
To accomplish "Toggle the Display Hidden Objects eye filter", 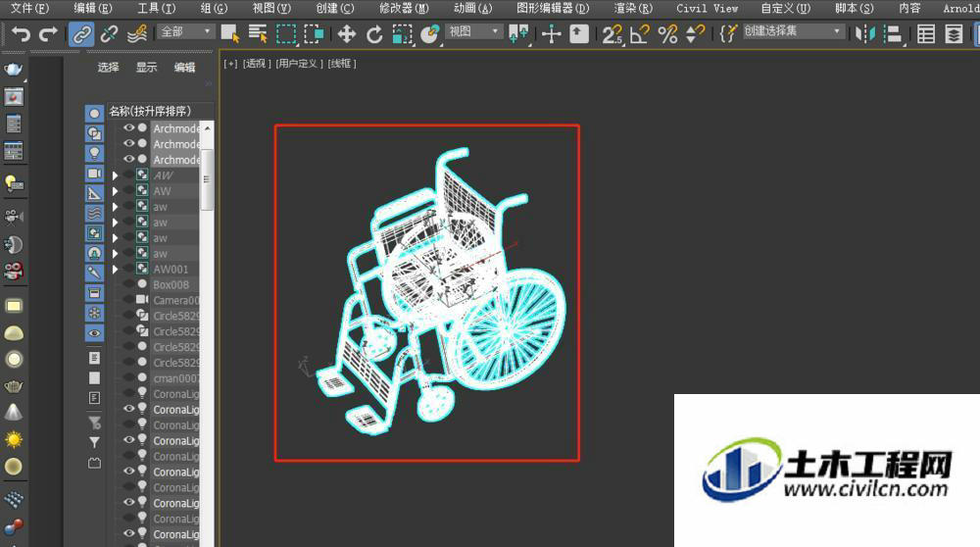I will coord(94,333).
